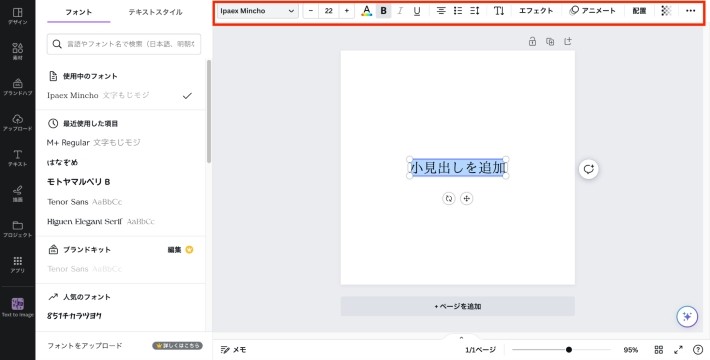Open the help question mark

point(698,350)
